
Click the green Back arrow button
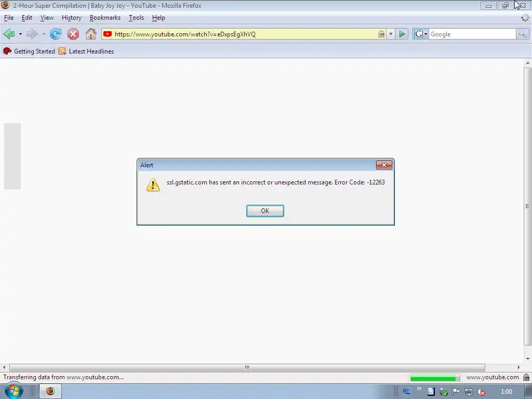click(x=9, y=34)
